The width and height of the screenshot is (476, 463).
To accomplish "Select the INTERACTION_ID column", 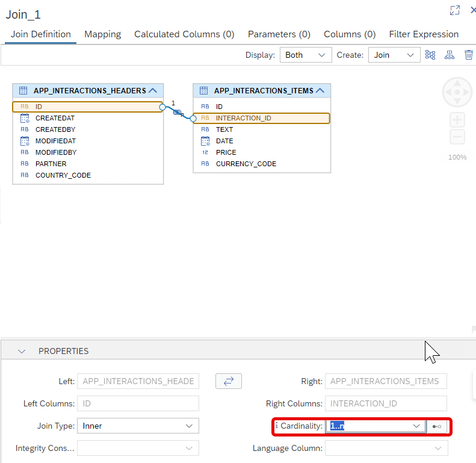I will [261, 118].
